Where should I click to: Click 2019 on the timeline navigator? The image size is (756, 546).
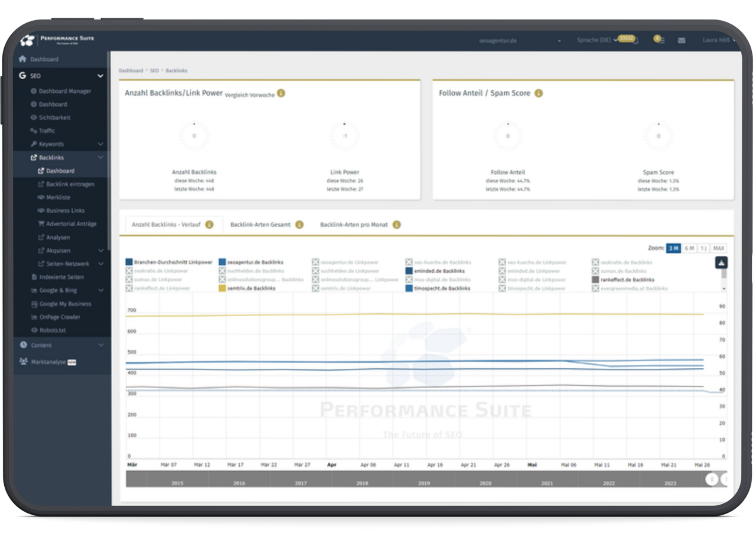point(424,483)
